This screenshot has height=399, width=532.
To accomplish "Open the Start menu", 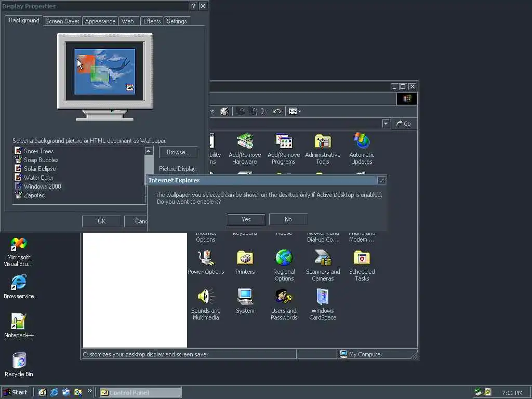I will [x=15, y=392].
